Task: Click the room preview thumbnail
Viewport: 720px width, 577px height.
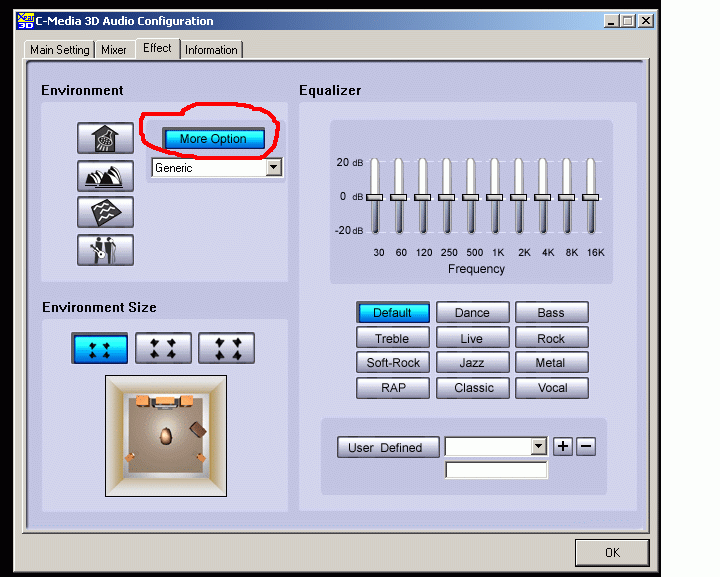Action: pos(166,436)
